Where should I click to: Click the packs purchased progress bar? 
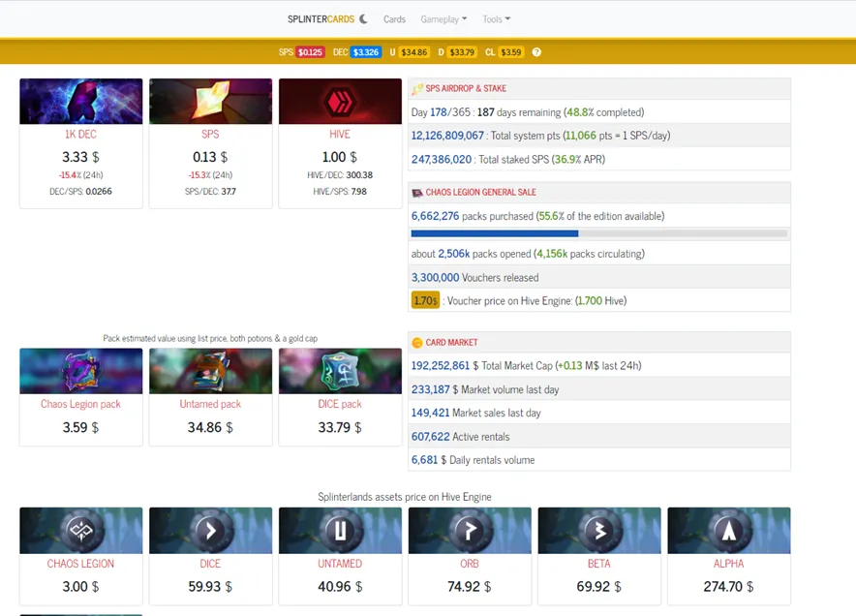click(x=598, y=233)
